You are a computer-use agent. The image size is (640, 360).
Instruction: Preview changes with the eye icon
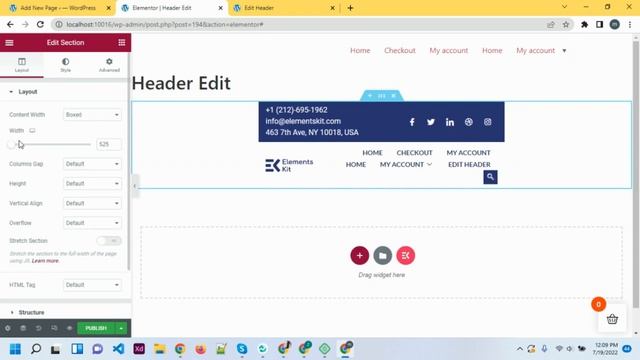(69, 328)
